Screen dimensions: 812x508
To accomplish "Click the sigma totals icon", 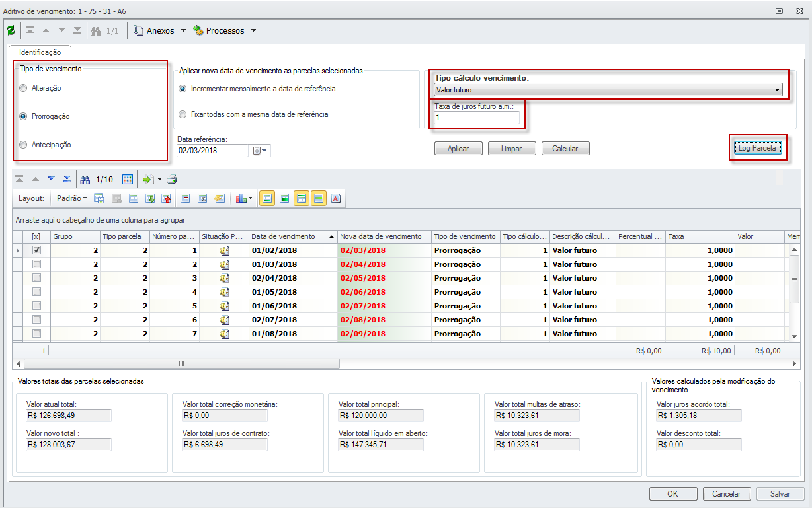I will click(x=202, y=198).
